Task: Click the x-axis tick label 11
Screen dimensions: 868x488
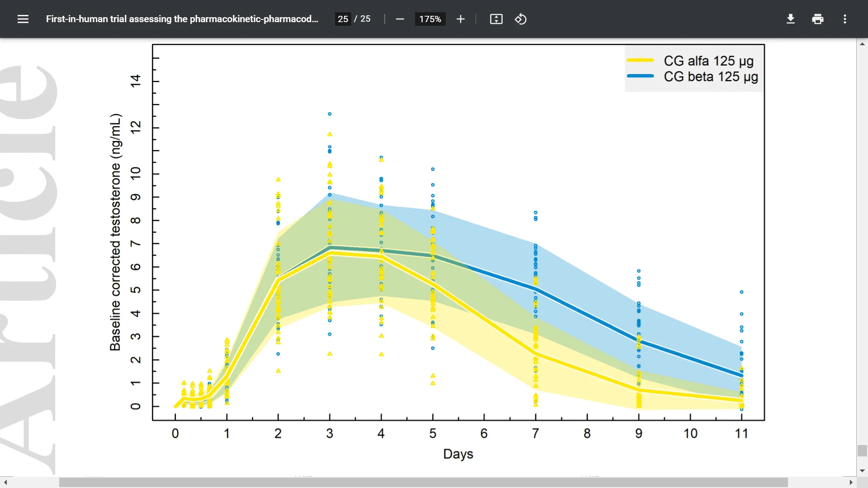Action: click(741, 433)
